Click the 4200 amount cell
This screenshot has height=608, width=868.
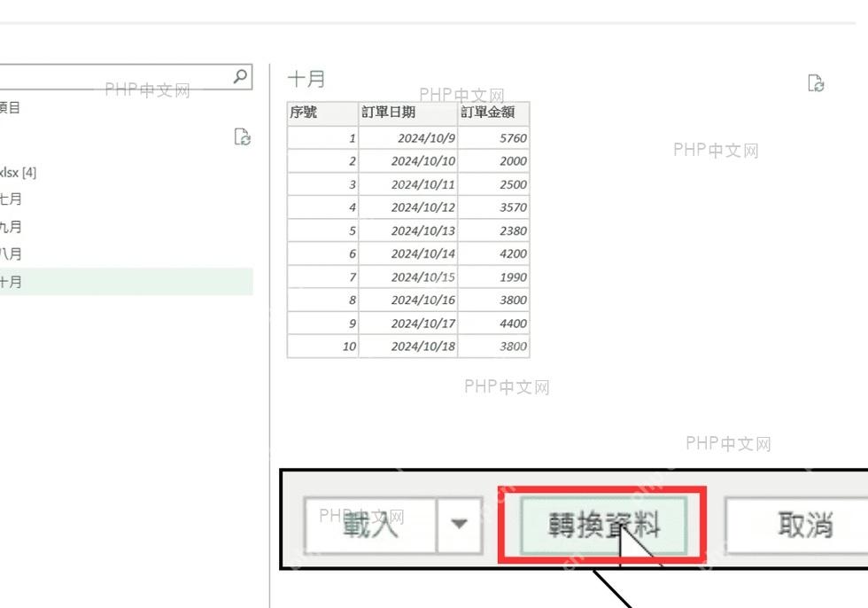point(494,253)
